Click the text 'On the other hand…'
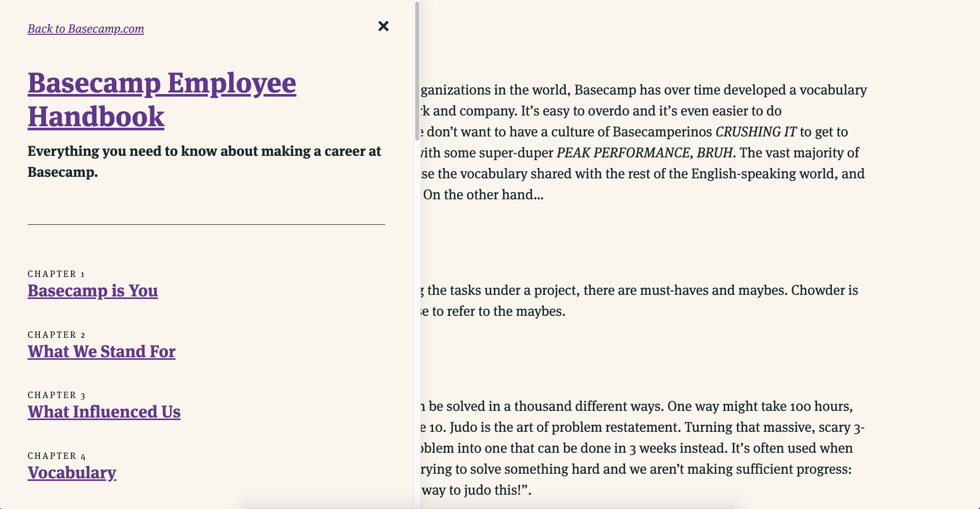Image resolution: width=980 pixels, height=509 pixels. (483, 195)
